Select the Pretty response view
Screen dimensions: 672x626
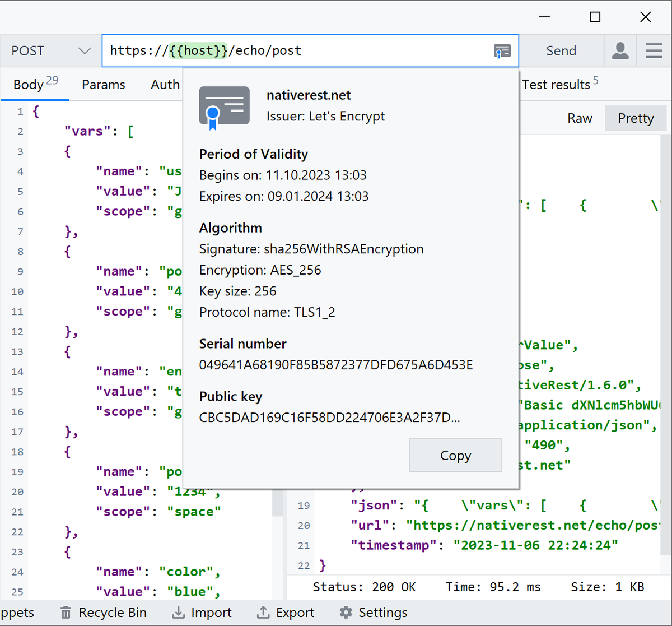636,118
